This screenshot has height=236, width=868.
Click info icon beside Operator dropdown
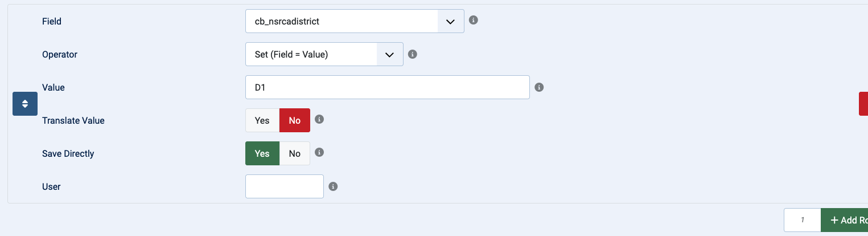coord(413,54)
